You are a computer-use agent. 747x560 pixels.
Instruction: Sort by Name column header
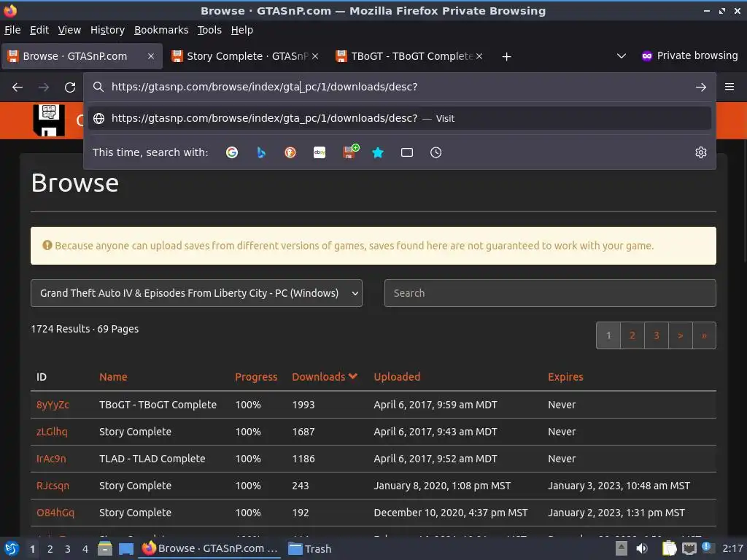pyautogui.click(x=113, y=377)
